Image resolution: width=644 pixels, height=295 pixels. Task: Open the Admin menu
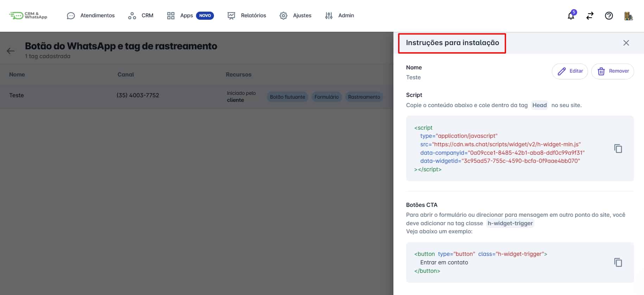pos(340,16)
